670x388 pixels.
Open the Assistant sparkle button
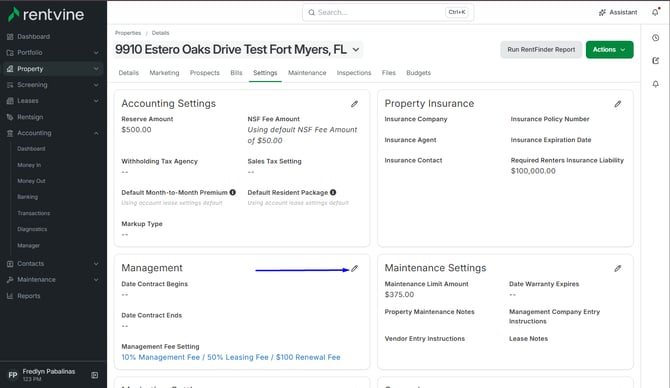(618, 12)
